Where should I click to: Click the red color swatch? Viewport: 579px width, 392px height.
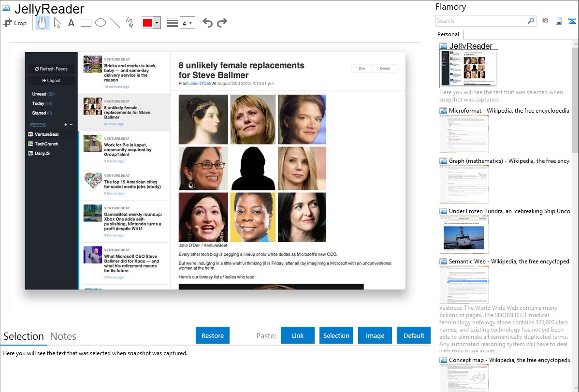[x=147, y=23]
